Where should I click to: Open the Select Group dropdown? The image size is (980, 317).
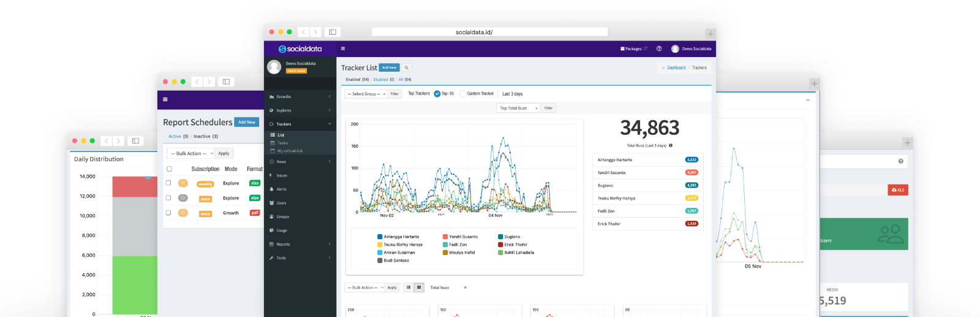pyautogui.click(x=366, y=94)
